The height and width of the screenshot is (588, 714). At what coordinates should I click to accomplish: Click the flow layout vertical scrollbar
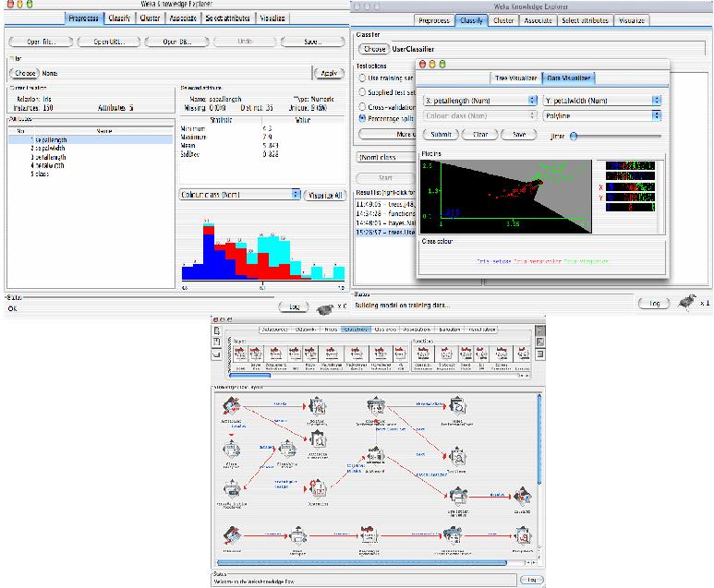pos(539,439)
